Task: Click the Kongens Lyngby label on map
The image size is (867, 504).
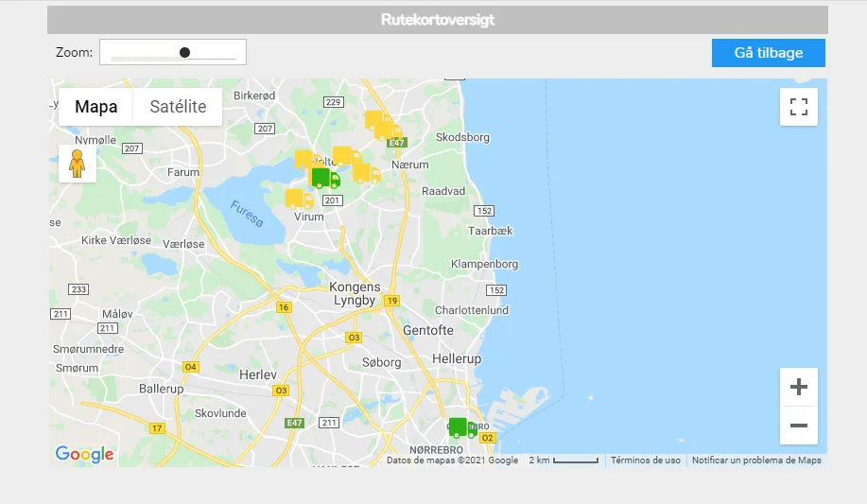Action: coord(355,293)
